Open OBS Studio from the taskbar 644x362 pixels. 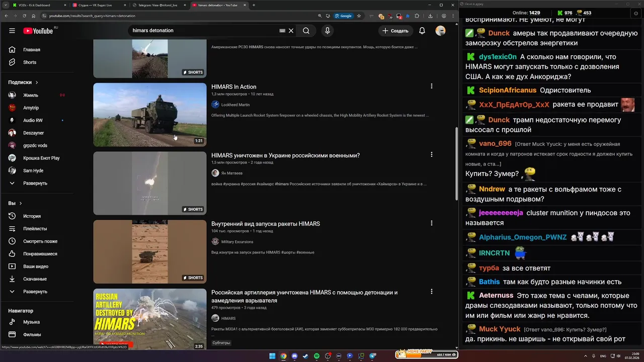(328, 356)
